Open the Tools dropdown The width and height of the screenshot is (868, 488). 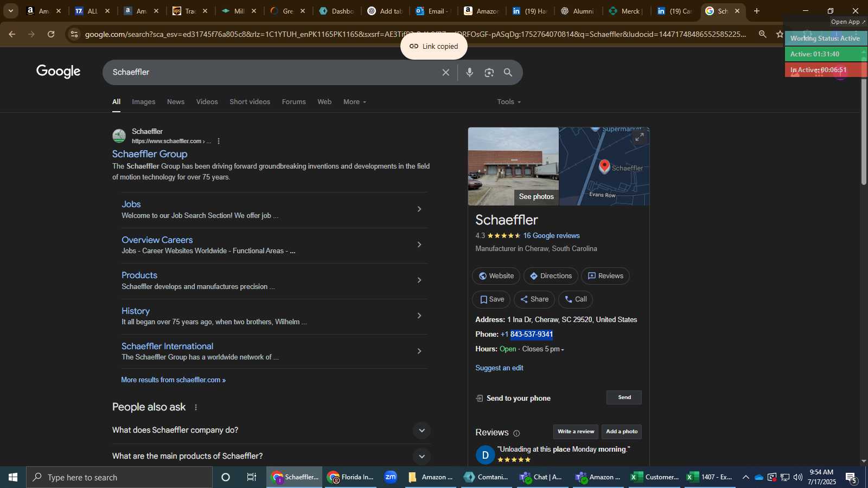(x=509, y=102)
